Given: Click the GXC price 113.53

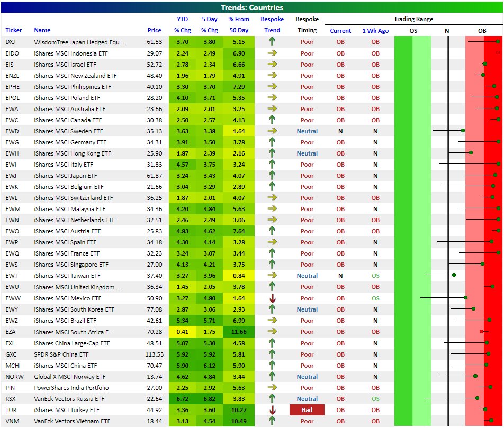Looking at the screenshot, I should (154, 354).
